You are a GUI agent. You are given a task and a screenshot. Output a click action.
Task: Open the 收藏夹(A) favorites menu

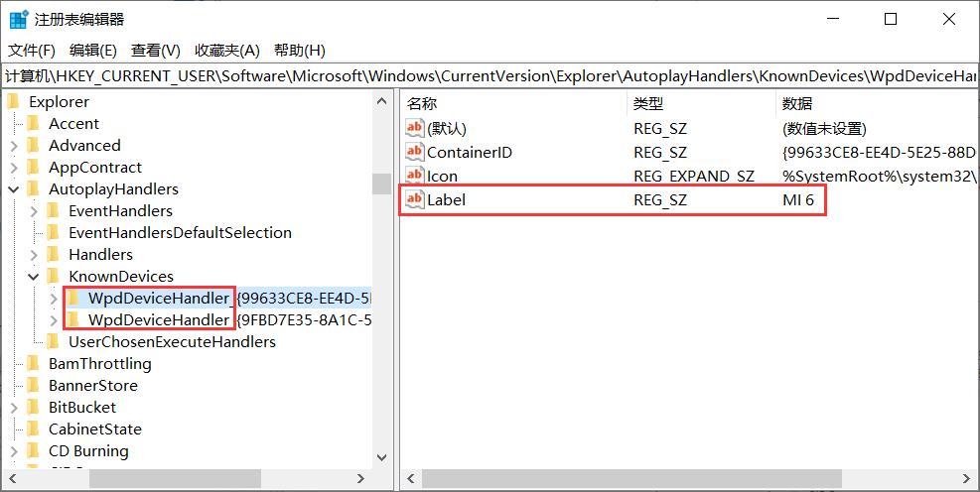pyautogui.click(x=226, y=51)
